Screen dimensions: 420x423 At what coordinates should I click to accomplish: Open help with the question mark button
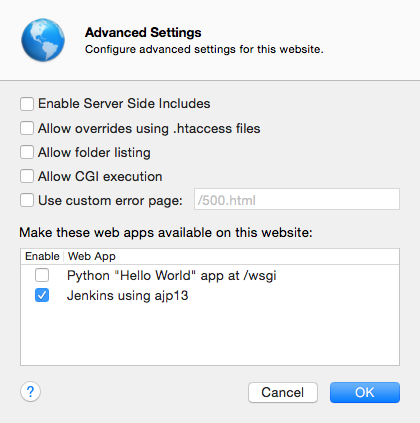tap(30, 392)
